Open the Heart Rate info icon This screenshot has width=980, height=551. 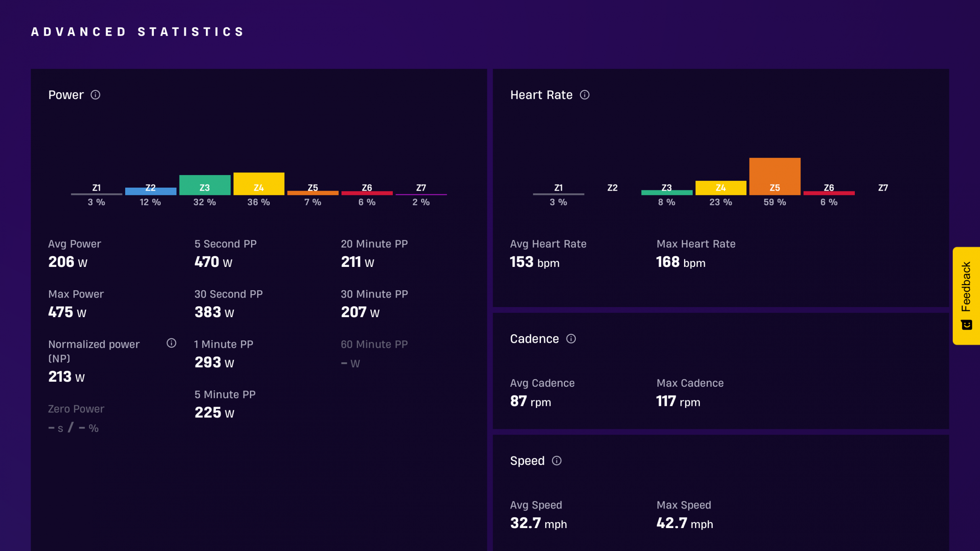585,95
